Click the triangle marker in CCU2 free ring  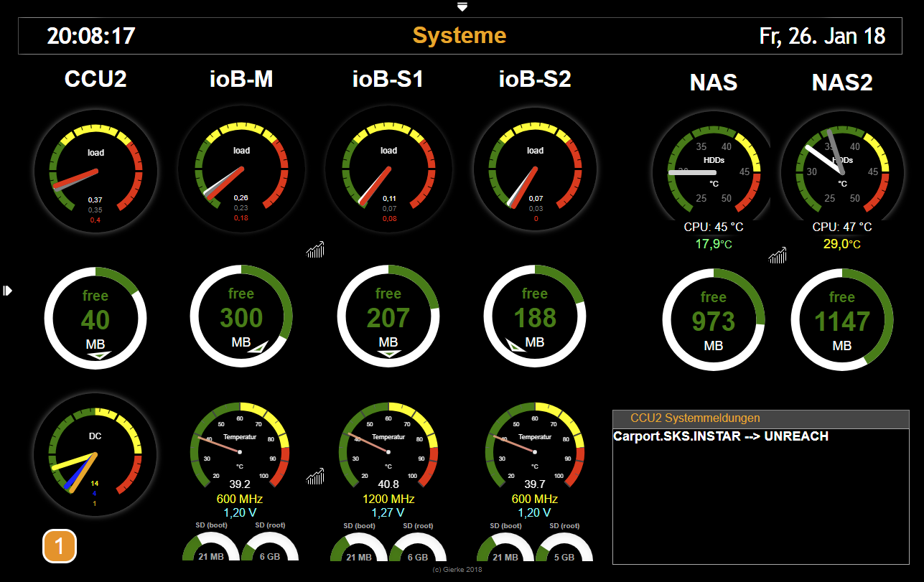[99, 355]
